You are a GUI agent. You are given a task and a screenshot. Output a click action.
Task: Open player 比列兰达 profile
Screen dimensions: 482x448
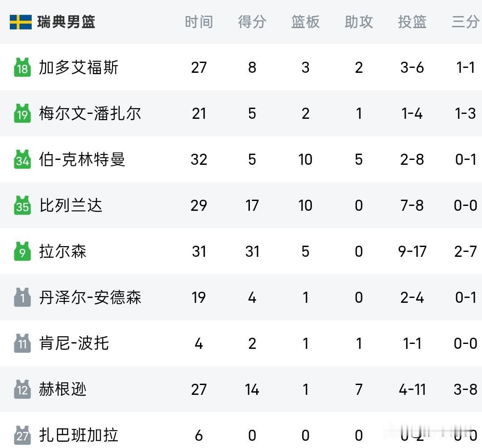click(71, 205)
